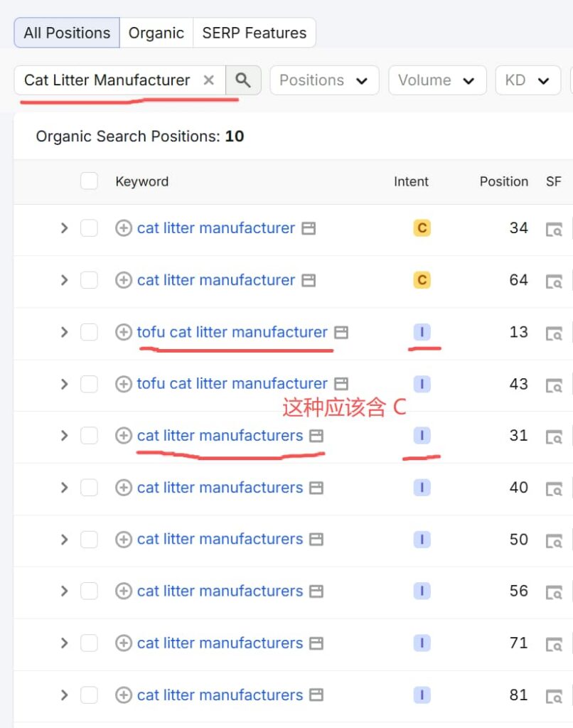This screenshot has height=728, width=573.
Task: View SERP features icon in position 13 row
Action: coord(554,333)
